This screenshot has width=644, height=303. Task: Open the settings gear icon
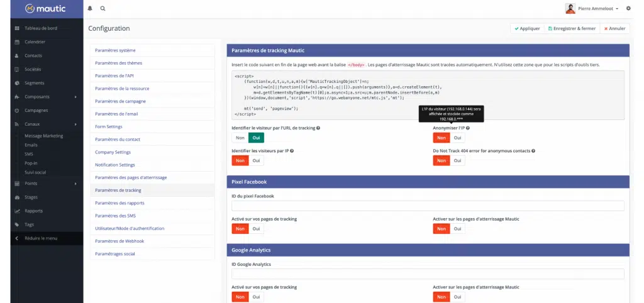pyautogui.click(x=628, y=8)
